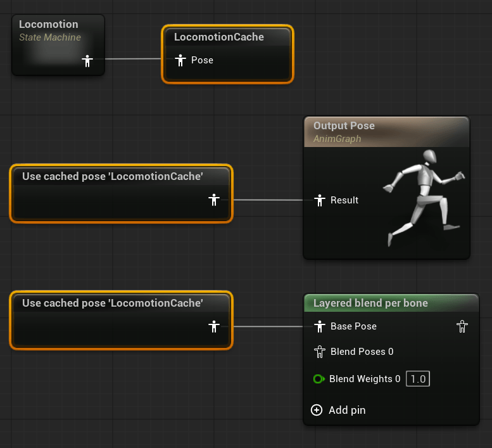Screen dimensions: 492x448
Task: Click the Blend Weights 0 value field
Action: pos(417,380)
